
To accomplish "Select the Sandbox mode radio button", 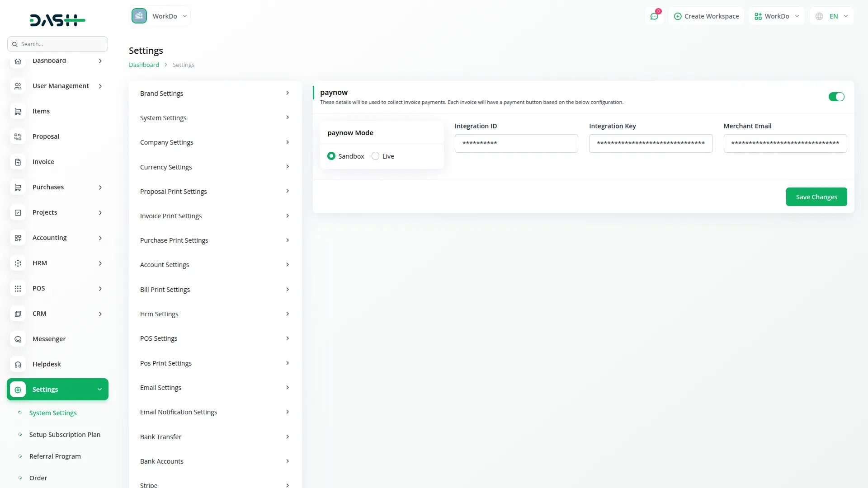I will [x=331, y=156].
